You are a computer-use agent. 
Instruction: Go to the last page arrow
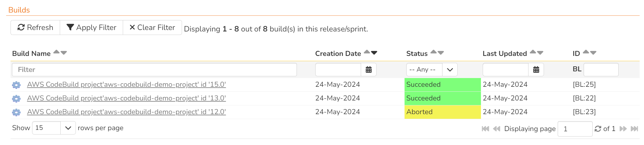[x=634, y=129]
